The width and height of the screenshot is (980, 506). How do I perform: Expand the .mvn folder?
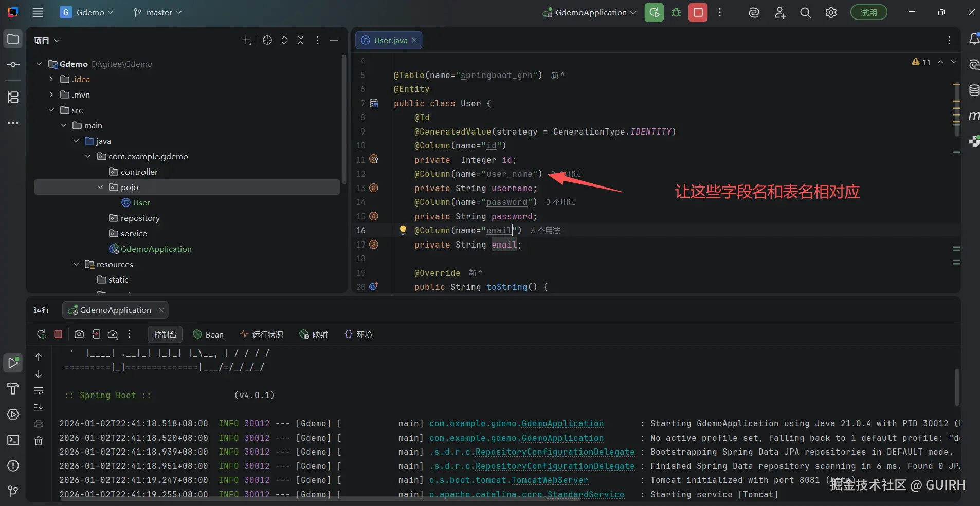51,95
